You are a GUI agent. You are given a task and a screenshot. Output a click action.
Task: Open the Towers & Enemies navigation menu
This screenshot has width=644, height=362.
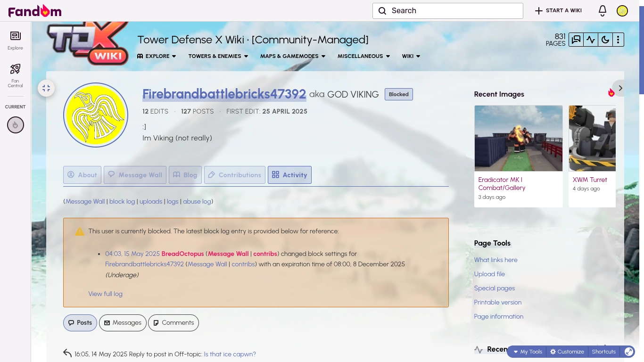point(218,56)
